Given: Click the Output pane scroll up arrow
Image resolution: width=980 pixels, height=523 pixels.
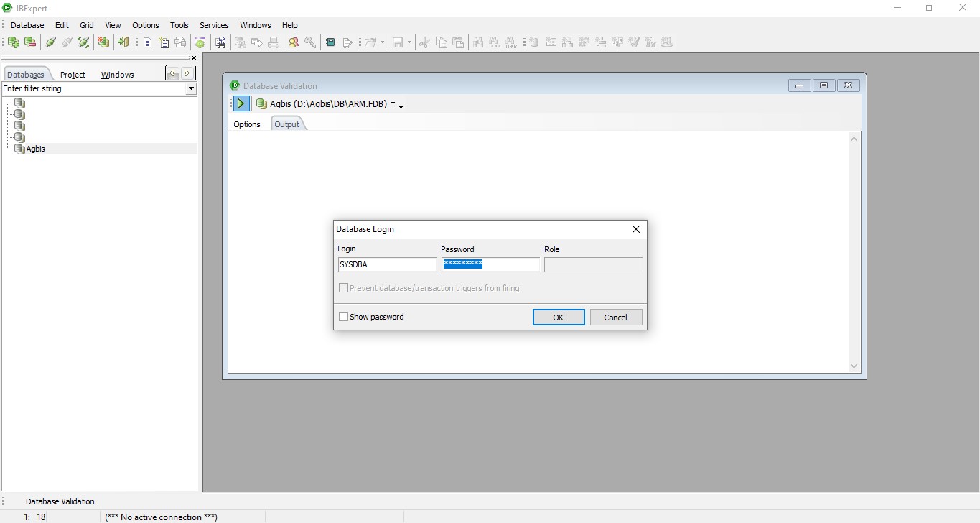Looking at the screenshot, I should [x=854, y=139].
